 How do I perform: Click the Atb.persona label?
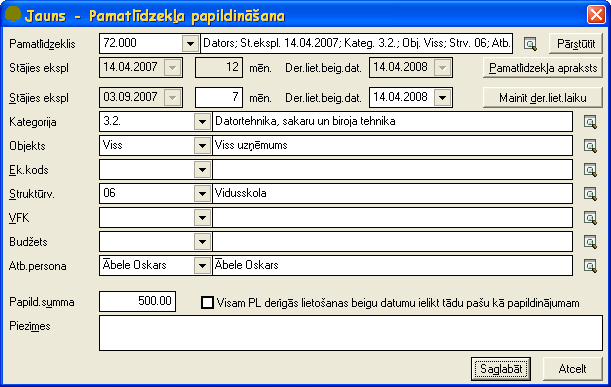(x=37, y=267)
